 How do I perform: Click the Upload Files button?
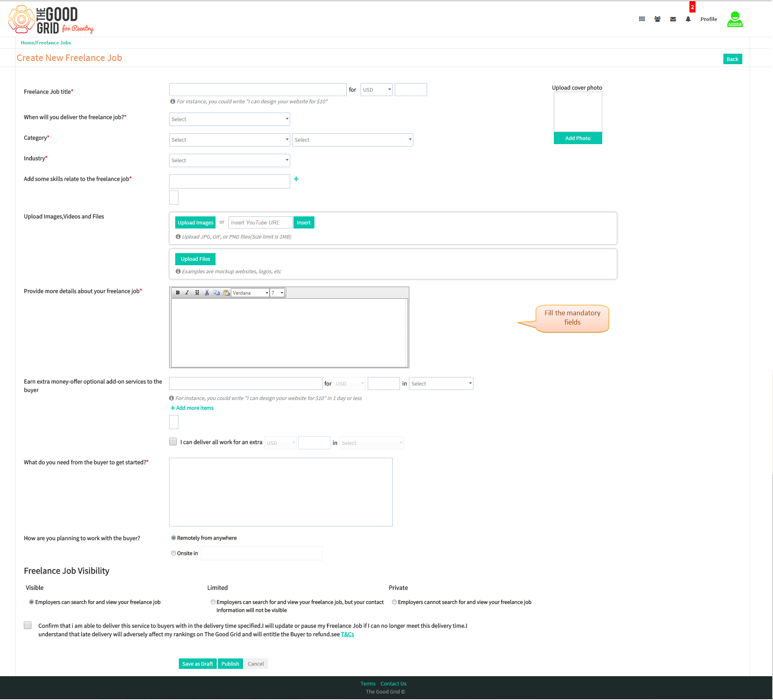coord(195,259)
